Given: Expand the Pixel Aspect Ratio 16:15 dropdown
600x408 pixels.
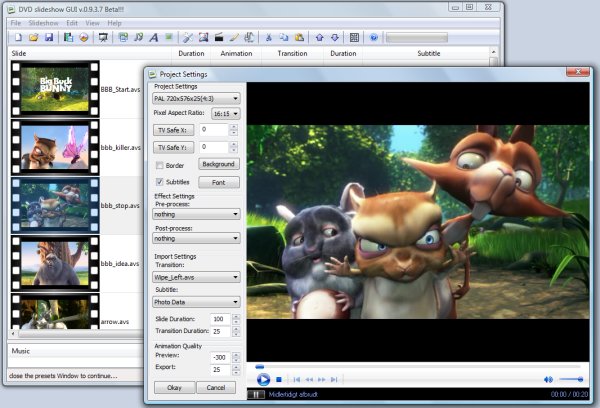Looking at the screenshot, I should coord(224,114).
